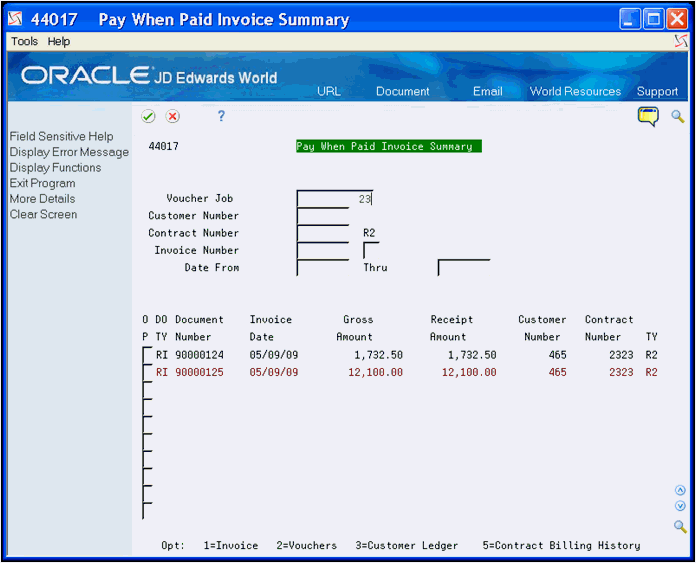Select Display Error Message
Viewport: 696px width, 563px height.
69,152
